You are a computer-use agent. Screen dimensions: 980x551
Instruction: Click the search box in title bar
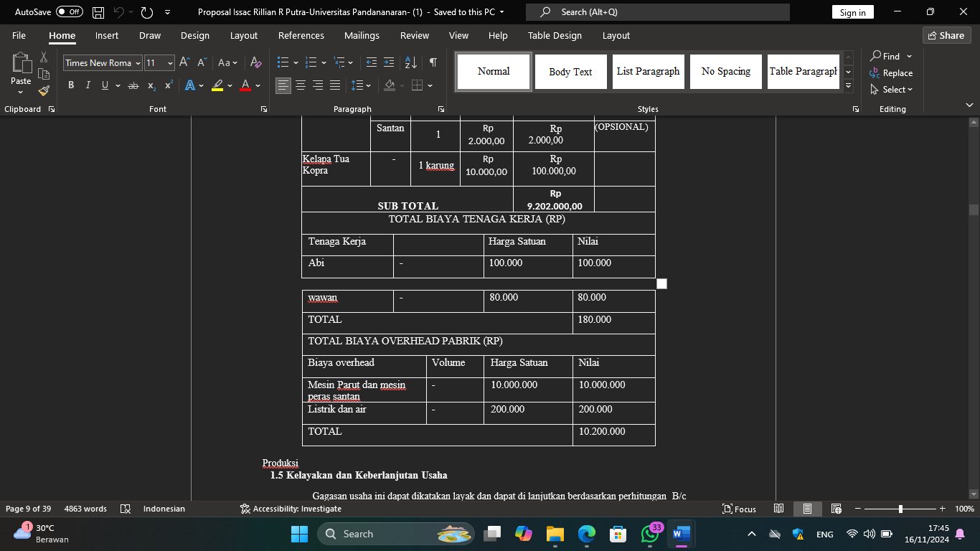click(x=658, y=12)
